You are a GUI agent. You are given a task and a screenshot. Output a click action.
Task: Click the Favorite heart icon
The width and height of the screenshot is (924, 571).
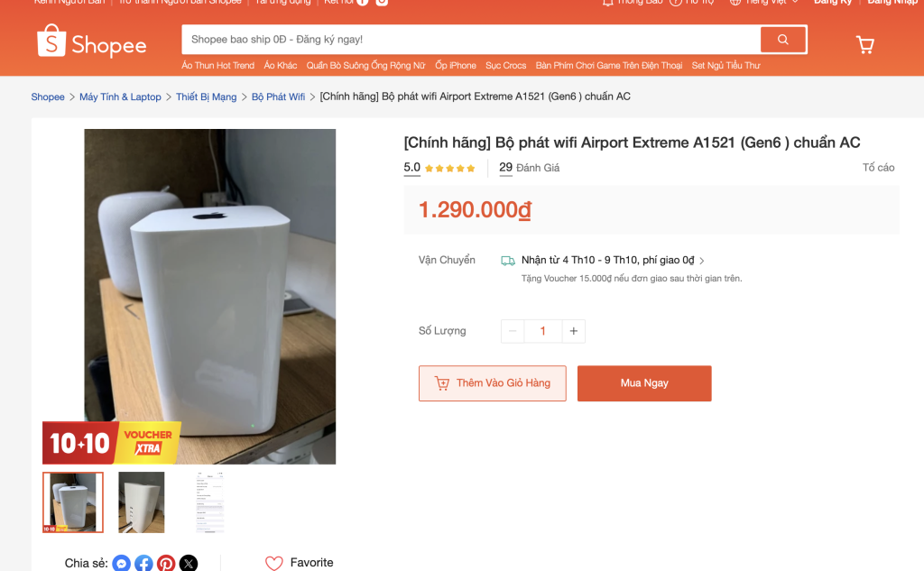pyautogui.click(x=274, y=563)
